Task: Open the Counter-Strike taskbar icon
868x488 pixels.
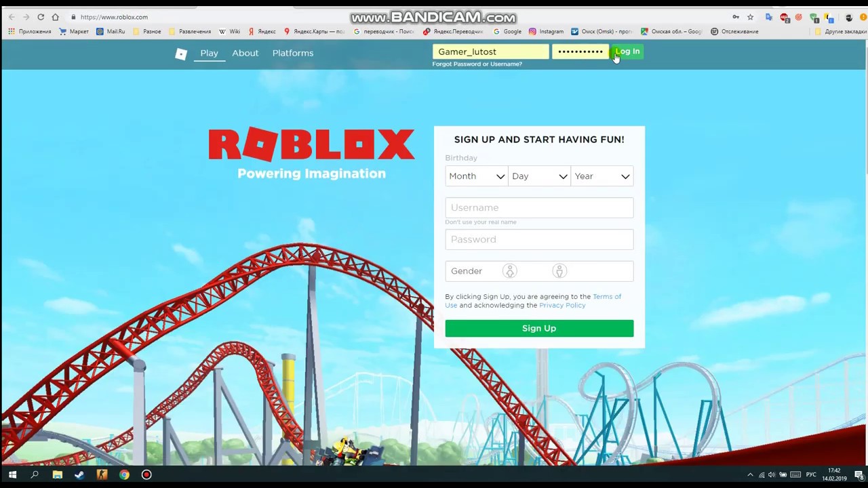Action: [x=102, y=475]
